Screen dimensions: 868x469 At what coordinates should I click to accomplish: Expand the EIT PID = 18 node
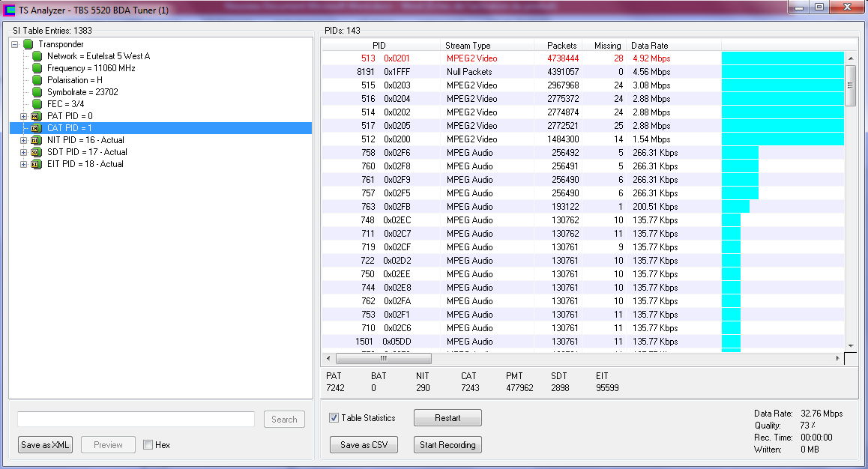pyautogui.click(x=23, y=164)
